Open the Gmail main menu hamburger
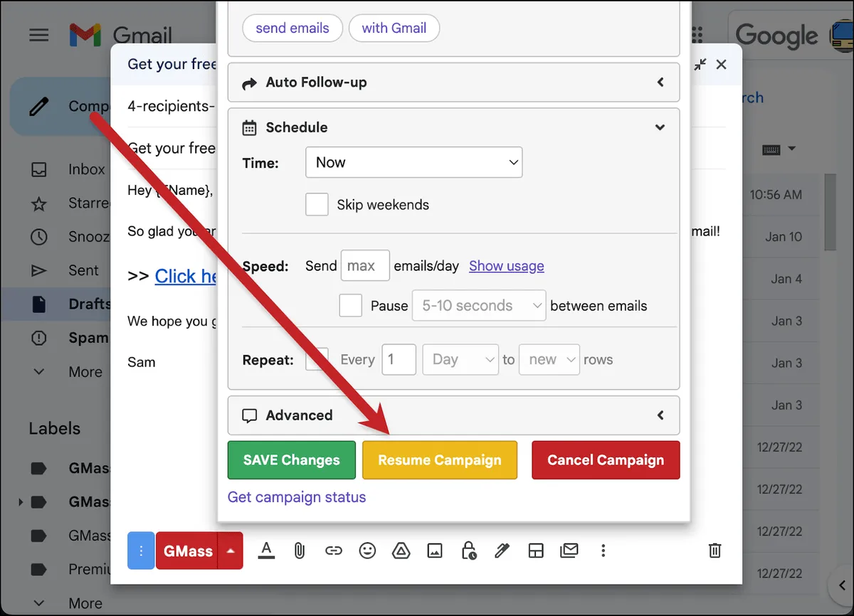The width and height of the screenshot is (854, 616). [39, 35]
